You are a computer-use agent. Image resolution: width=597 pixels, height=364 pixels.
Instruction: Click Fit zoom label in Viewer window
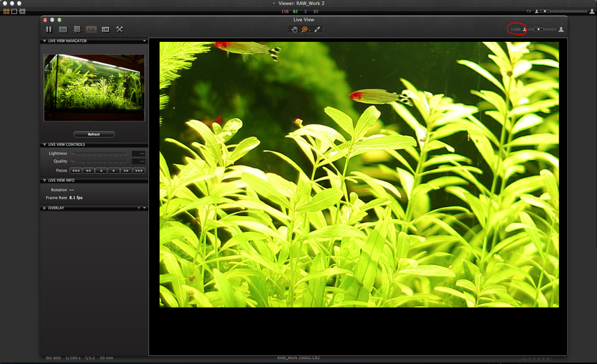pyautogui.click(x=529, y=11)
